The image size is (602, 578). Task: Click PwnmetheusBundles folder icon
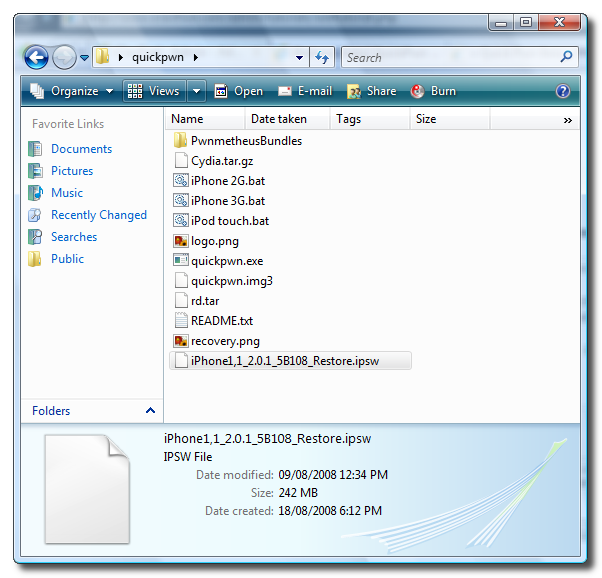(180, 141)
